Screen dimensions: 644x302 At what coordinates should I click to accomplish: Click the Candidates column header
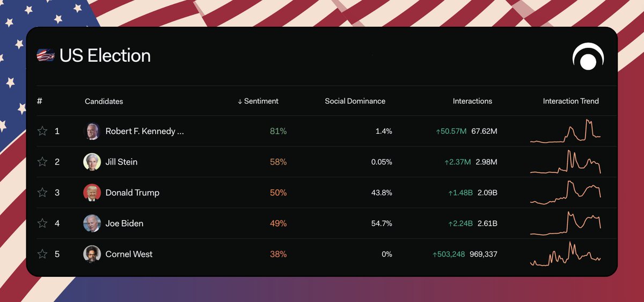point(104,101)
